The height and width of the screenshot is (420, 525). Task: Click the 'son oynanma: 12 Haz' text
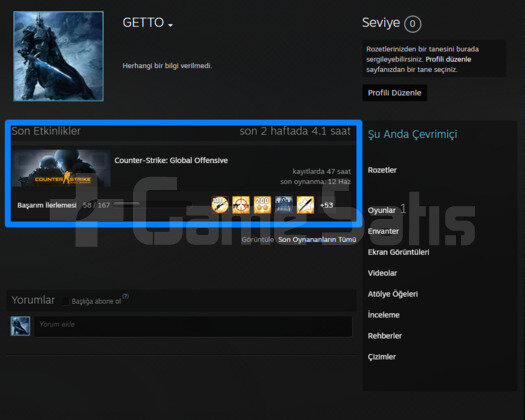point(315,182)
